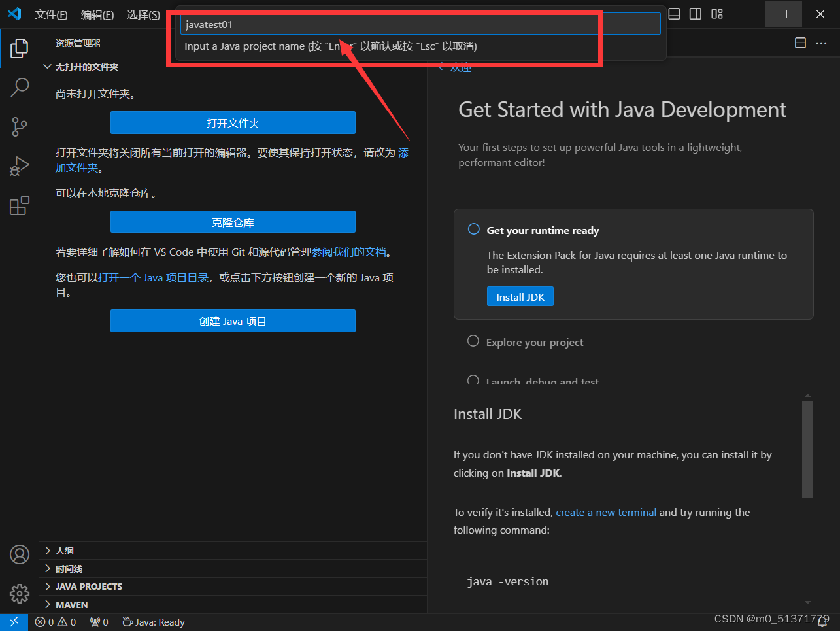Minimize the VS Code window
This screenshot has height=631, width=840.
(746, 14)
